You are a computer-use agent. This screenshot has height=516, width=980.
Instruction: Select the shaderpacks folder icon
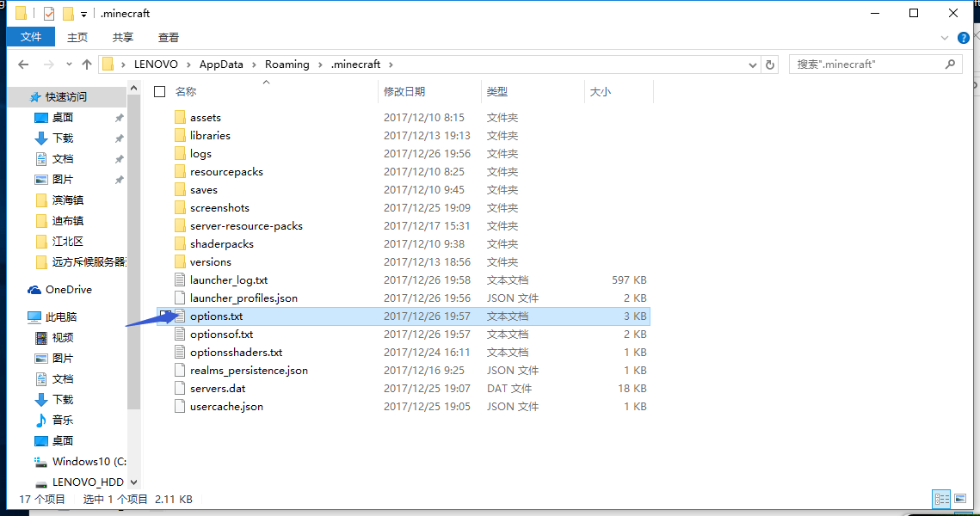(x=180, y=244)
